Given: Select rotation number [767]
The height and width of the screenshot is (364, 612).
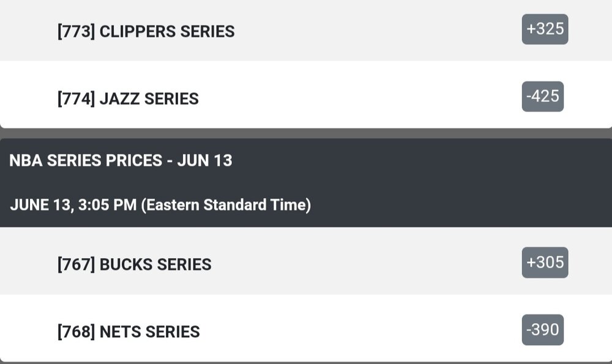Looking at the screenshot, I should click(x=76, y=264).
